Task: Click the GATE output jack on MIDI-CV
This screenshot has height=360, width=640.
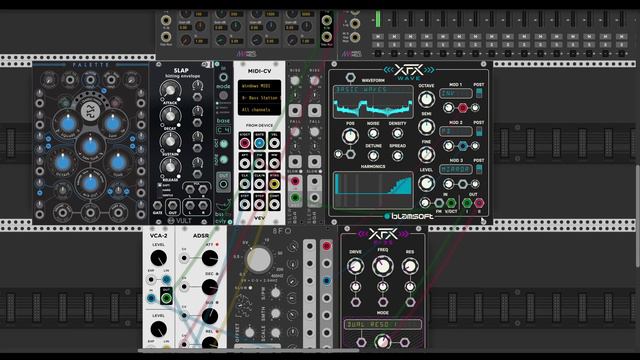Action: pos(259,143)
